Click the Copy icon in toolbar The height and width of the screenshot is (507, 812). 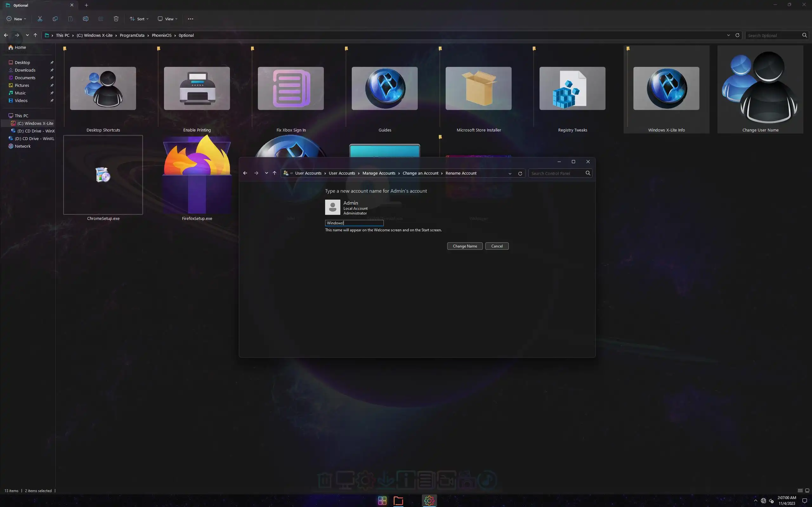pos(55,19)
